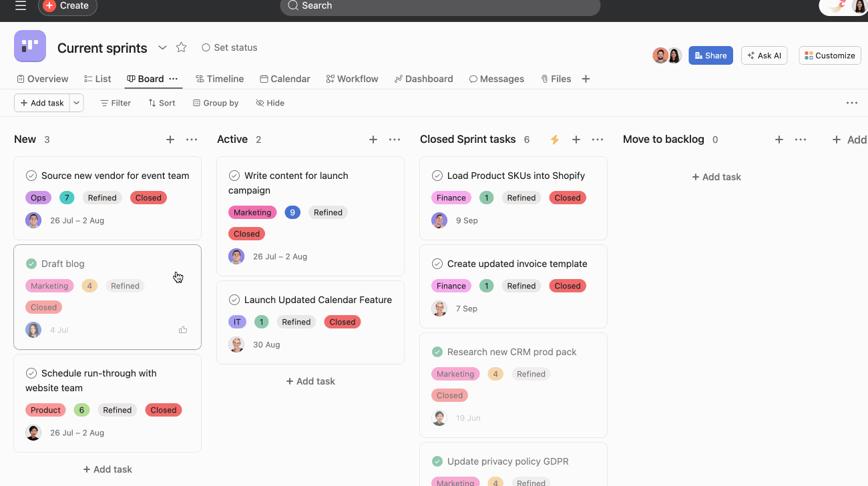868x486 pixels.
Task: Switch to the Calendar tab
Action: click(x=285, y=79)
